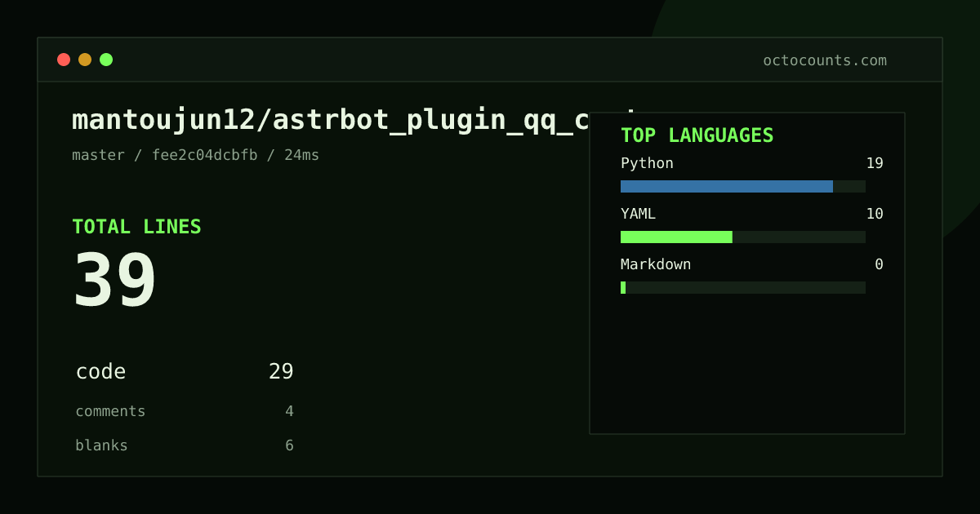This screenshot has height=514, width=980.
Task: Click the total lines number 39
Action: click(114, 281)
